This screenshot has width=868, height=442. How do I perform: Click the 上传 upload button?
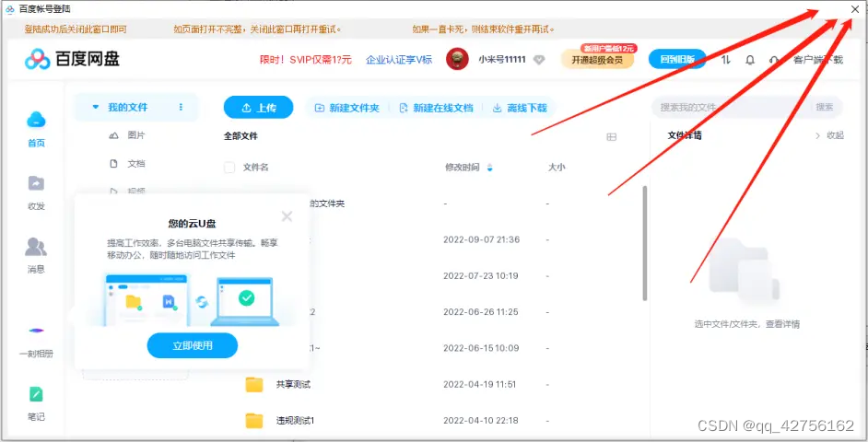click(x=259, y=108)
